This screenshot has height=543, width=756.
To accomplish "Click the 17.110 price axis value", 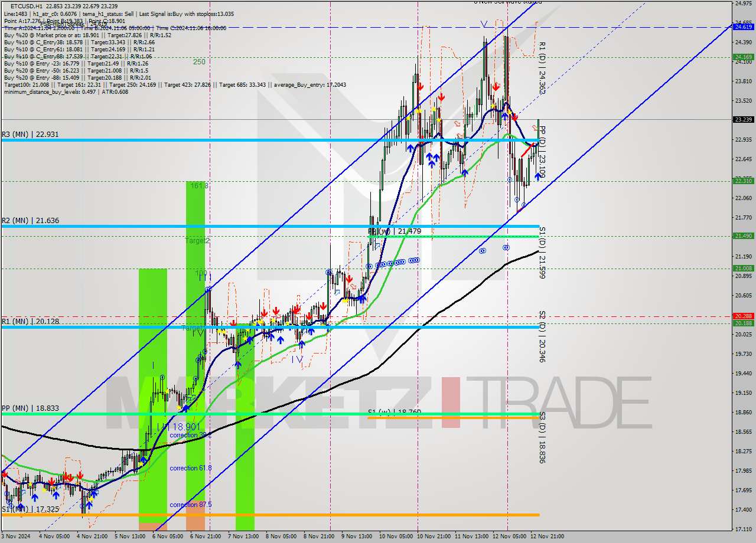I will pos(742,529).
